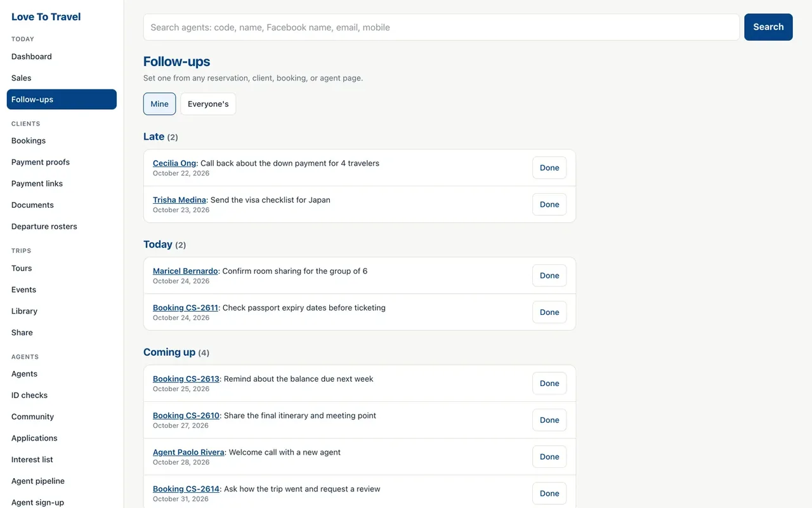The width and height of the screenshot is (812, 508).
Task: Open Share in the sidebar
Action: point(62,333)
